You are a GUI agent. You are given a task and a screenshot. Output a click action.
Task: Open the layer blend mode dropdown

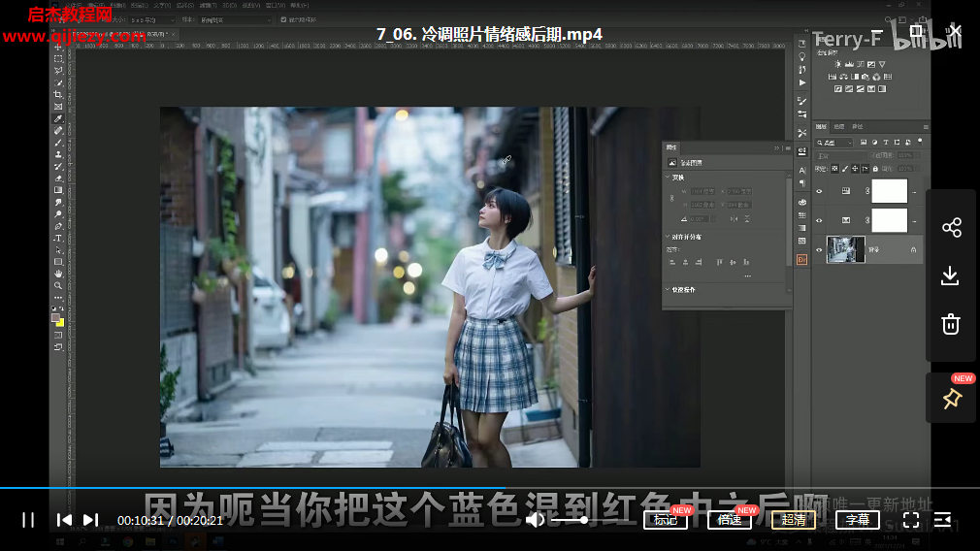pos(840,155)
